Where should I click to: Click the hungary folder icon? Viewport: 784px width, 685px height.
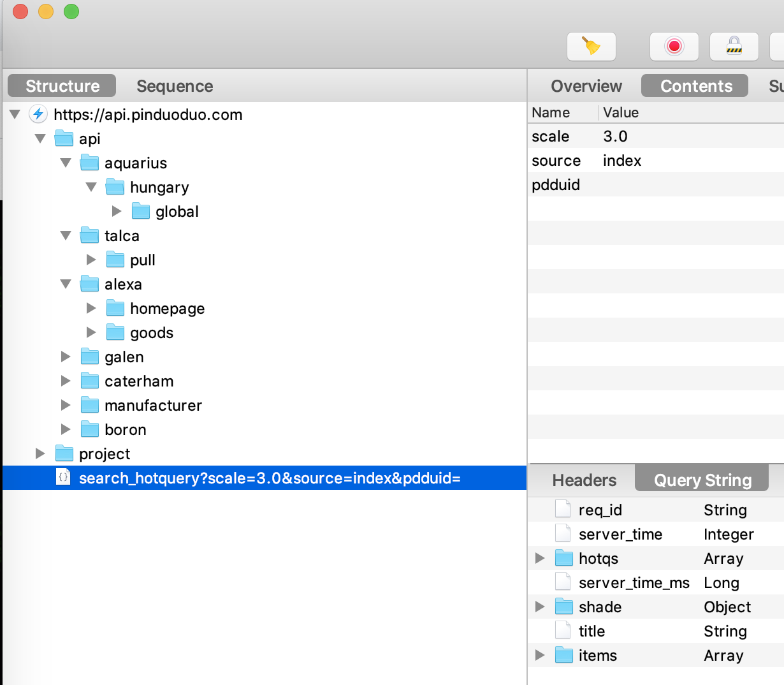(115, 187)
